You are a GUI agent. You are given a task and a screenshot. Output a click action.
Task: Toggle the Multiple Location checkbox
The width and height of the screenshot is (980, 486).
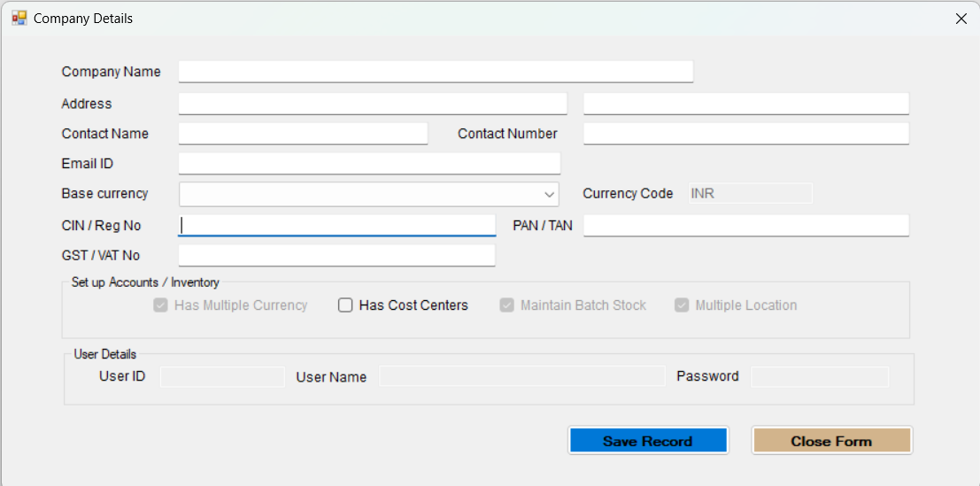coord(682,305)
